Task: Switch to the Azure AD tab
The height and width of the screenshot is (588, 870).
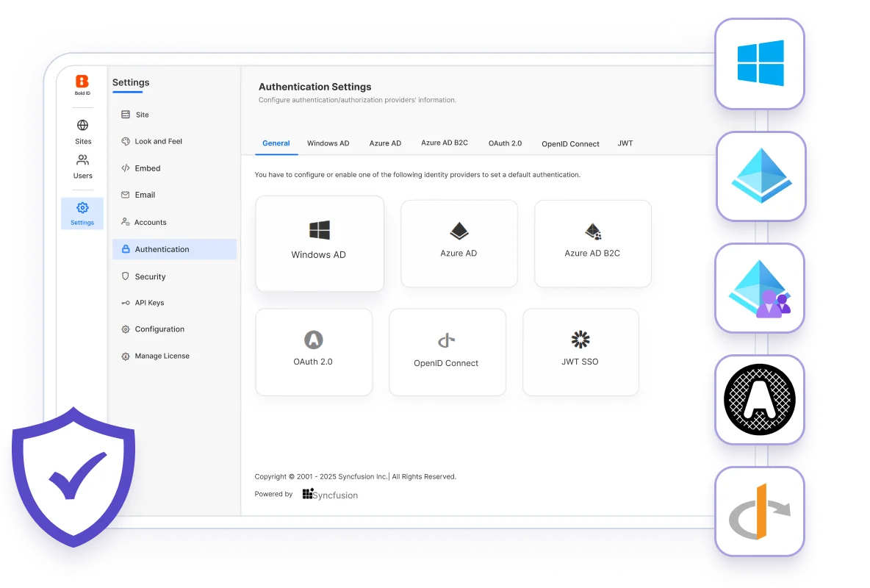Action: pos(385,143)
